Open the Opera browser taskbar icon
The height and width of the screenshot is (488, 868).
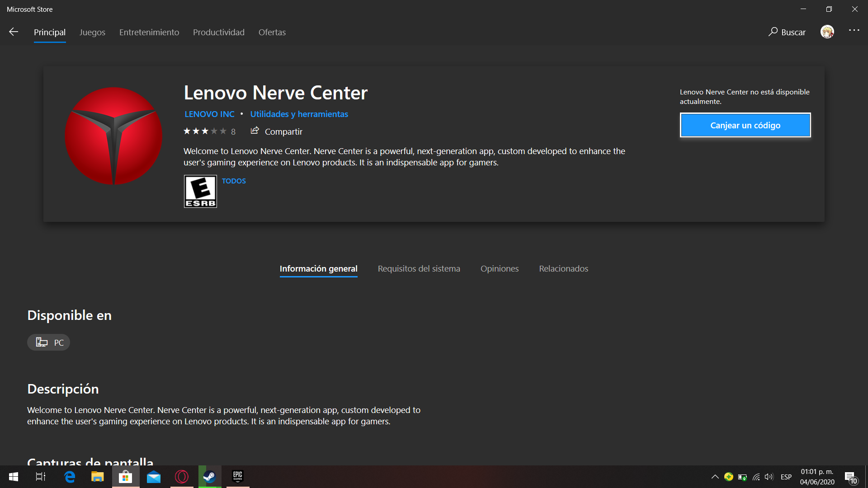(182, 477)
